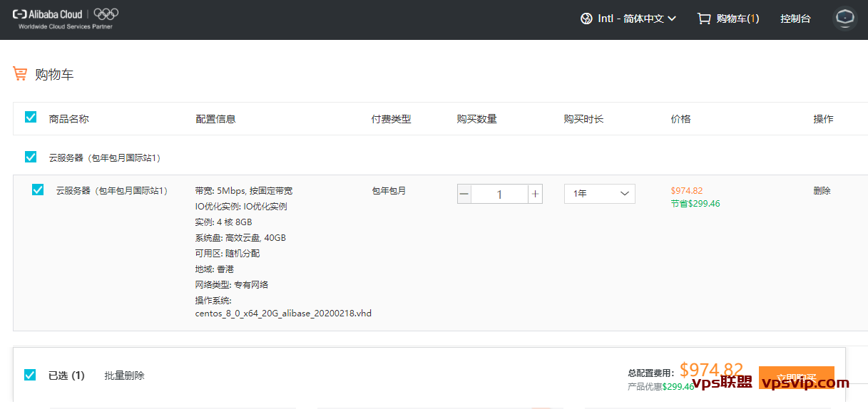The width and height of the screenshot is (868, 409).
Task: Decrease purchase quantity with minus button
Action: point(464,194)
